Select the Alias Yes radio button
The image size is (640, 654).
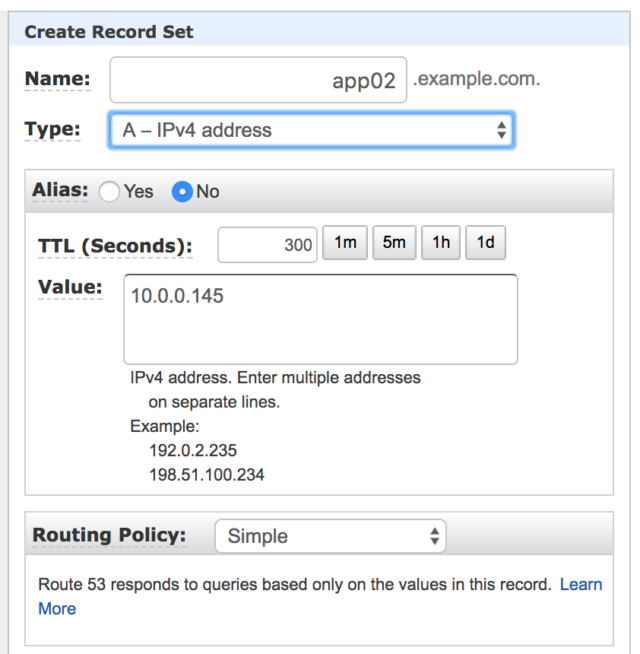[109, 192]
